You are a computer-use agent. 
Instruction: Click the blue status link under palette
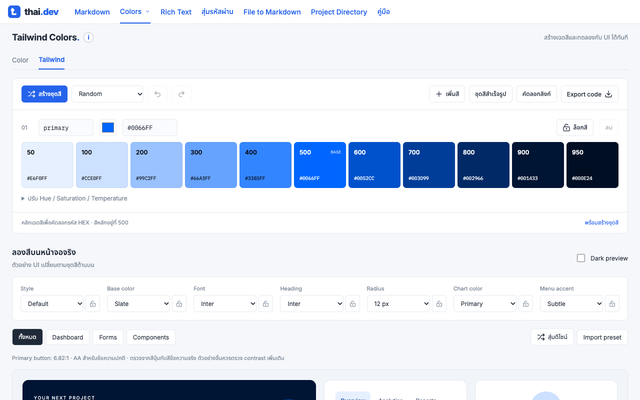point(601,222)
